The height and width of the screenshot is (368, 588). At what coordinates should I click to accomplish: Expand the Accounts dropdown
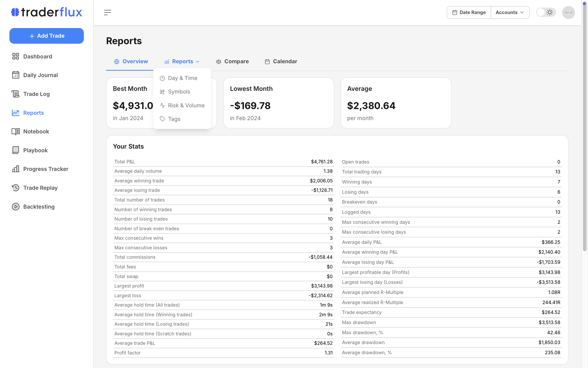point(510,13)
